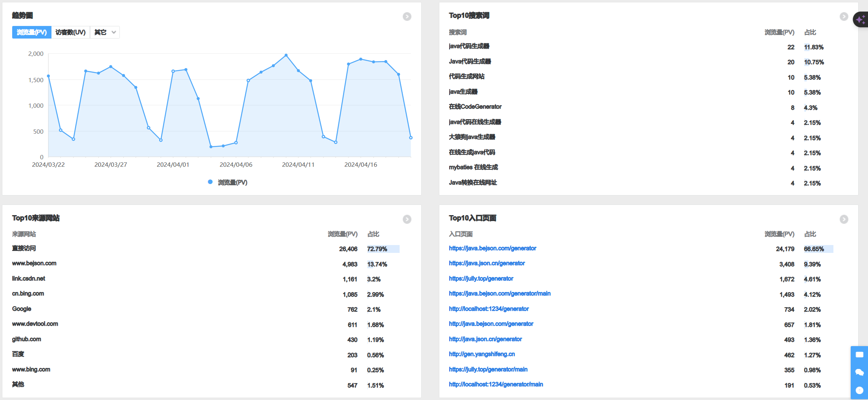The height and width of the screenshot is (400, 868).
Task: Click the peak data point near 2024/04/11
Action: pyautogui.click(x=286, y=55)
